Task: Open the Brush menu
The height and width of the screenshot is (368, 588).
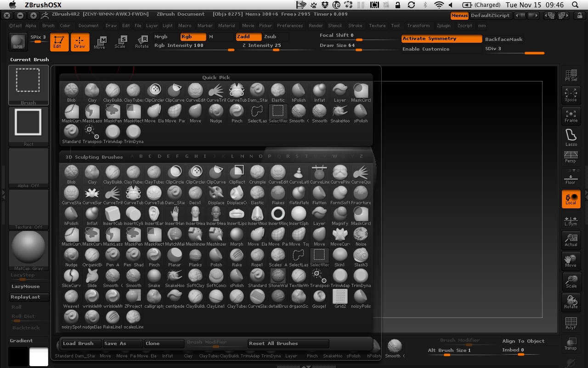Action: (48, 26)
